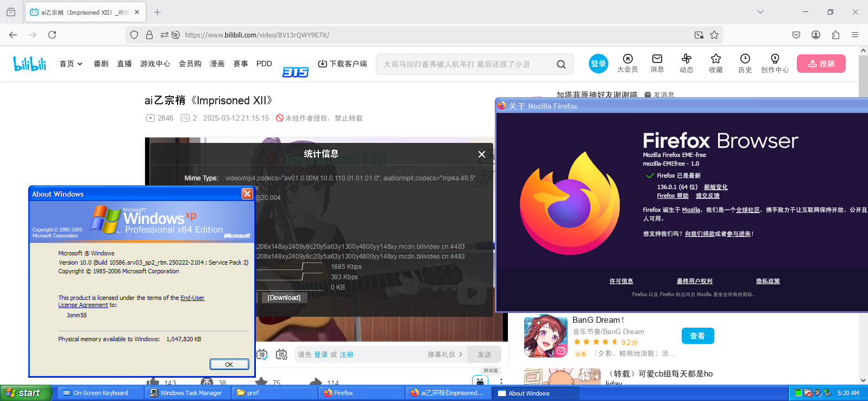Open 创作中心 lightbulb icon
This screenshot has height=401, width=868.
(775, 59)
